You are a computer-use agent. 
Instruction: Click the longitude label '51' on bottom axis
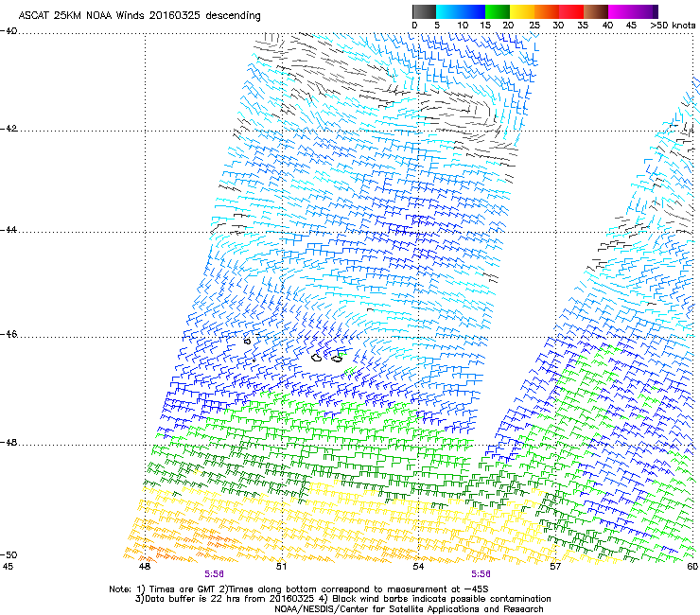coord(281,567)
